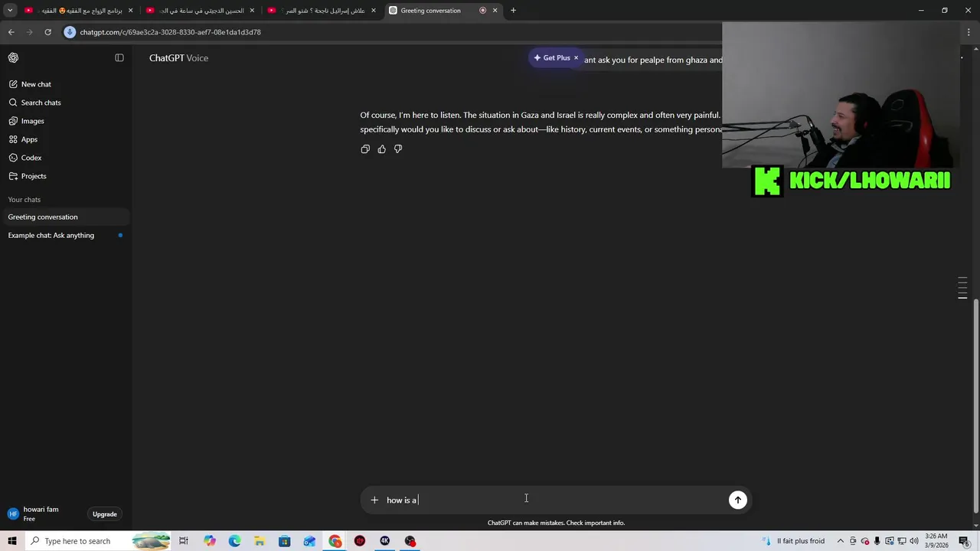Viewport: 980px width, 551px height.
Task: Show hidden system tray icons
Action: point(840,541)
